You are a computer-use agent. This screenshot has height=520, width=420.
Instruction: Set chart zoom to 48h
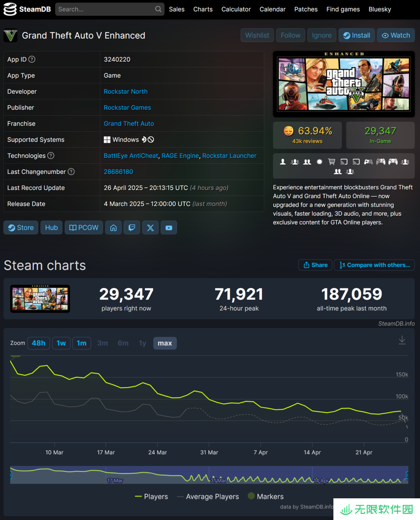[x=39, y=343]
